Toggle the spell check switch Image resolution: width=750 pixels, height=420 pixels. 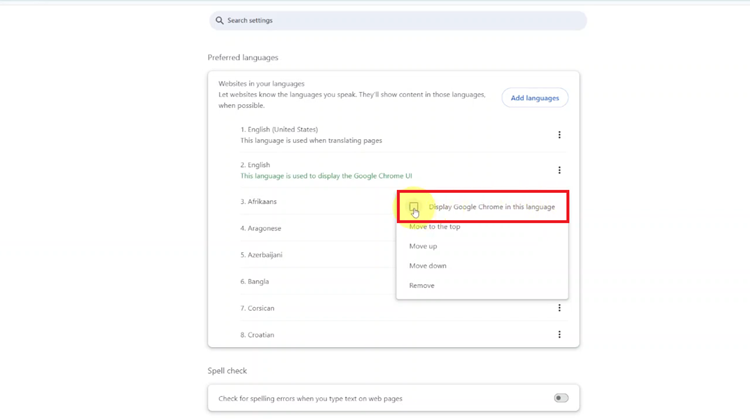561,398
